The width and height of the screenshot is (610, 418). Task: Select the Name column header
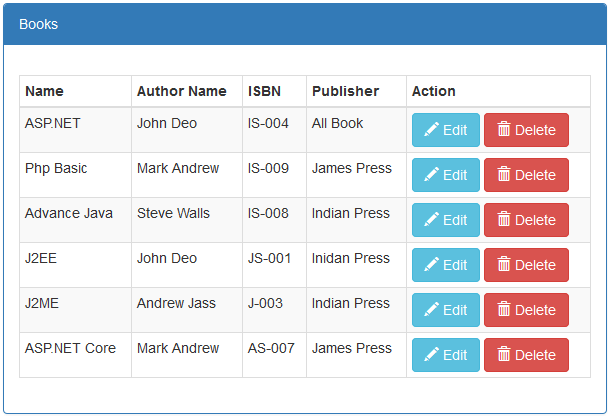(44, 91)
